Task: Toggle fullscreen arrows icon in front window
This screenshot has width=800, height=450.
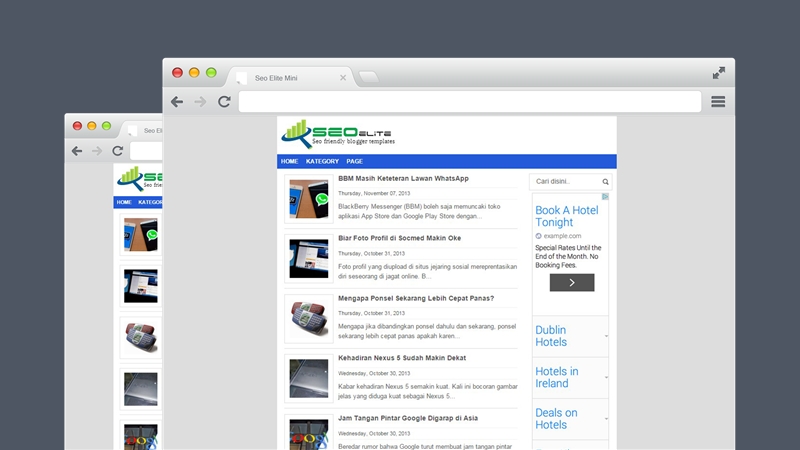Action: coord(718,73)
